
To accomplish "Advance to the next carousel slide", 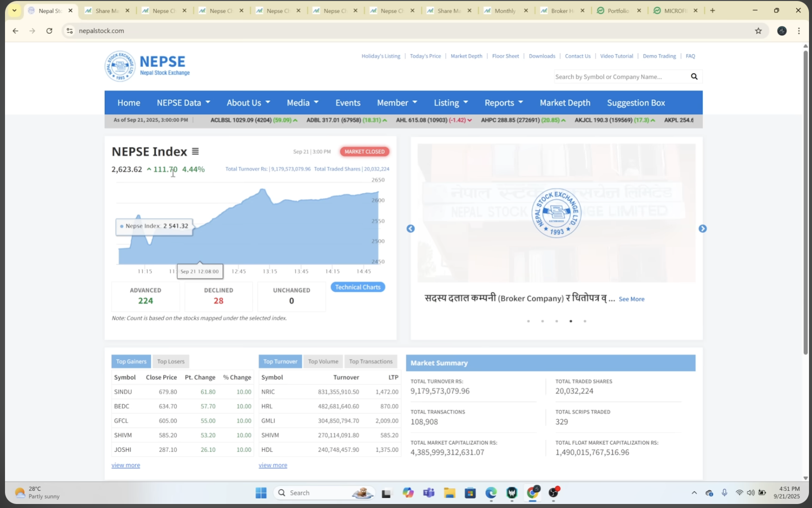I will point(702,228).
